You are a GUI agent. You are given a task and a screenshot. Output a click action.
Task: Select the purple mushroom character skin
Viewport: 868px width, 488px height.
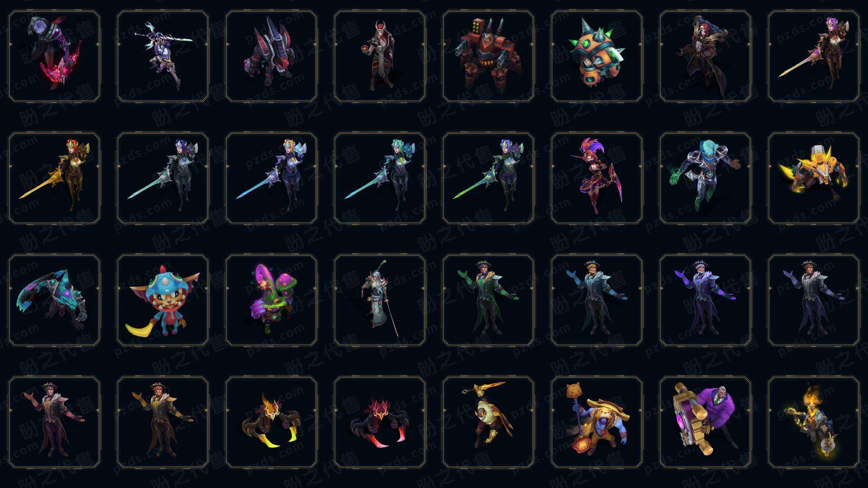click(x=271, y=300)
